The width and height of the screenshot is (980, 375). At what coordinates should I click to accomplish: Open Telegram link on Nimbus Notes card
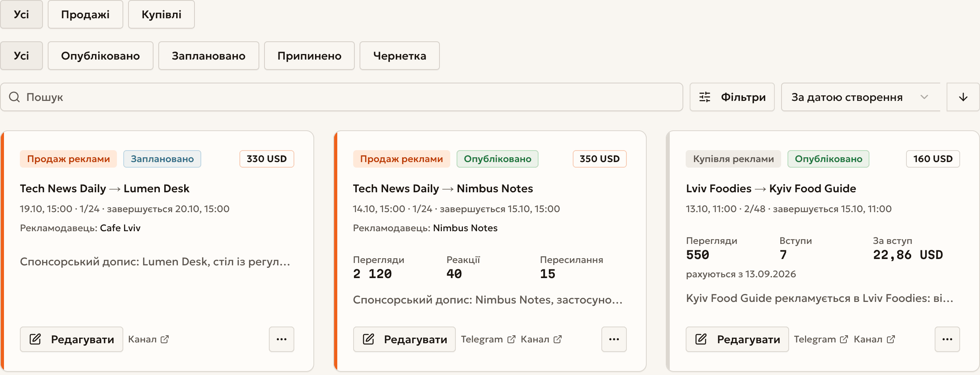point(488,339)
